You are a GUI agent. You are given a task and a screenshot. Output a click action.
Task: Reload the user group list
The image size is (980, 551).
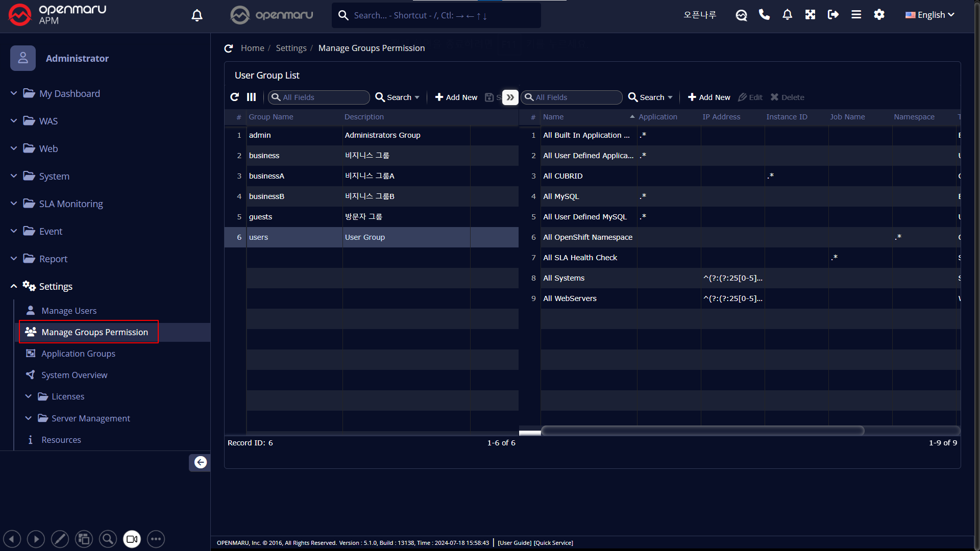click(234, 97)
